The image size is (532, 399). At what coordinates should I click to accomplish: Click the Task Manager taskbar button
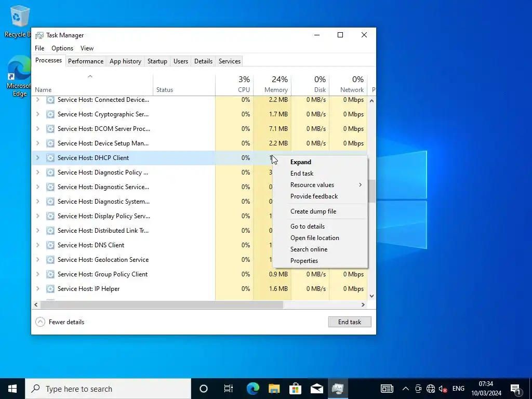338,389
